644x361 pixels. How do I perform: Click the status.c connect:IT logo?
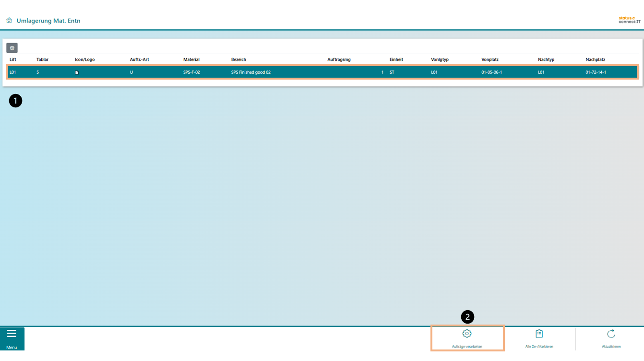coord(629,20)
